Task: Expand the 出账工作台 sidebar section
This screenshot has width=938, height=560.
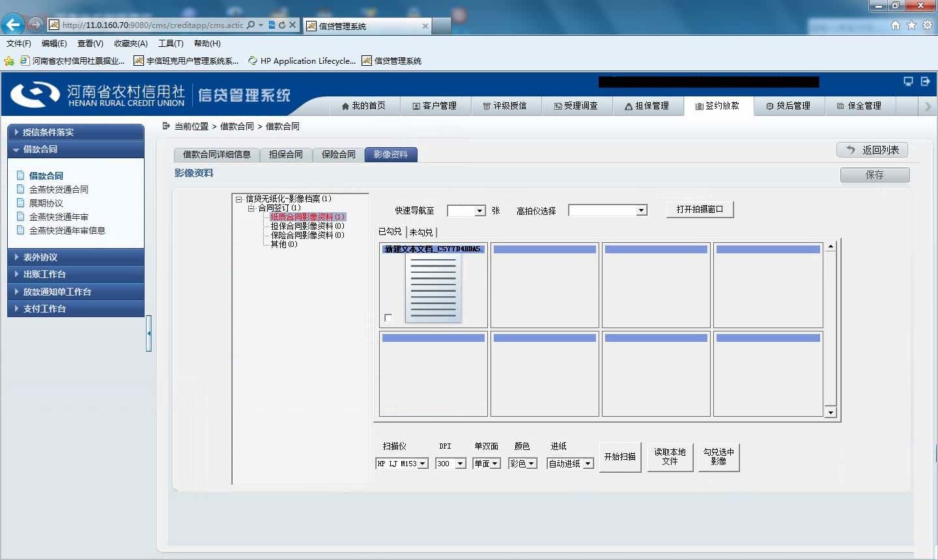Action: 76,274
